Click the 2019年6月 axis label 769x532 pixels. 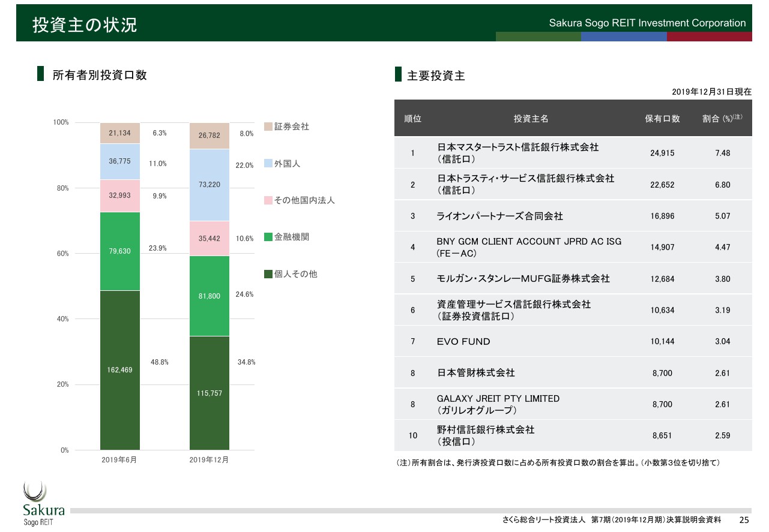pyautogui.click(x=119, y=459)
